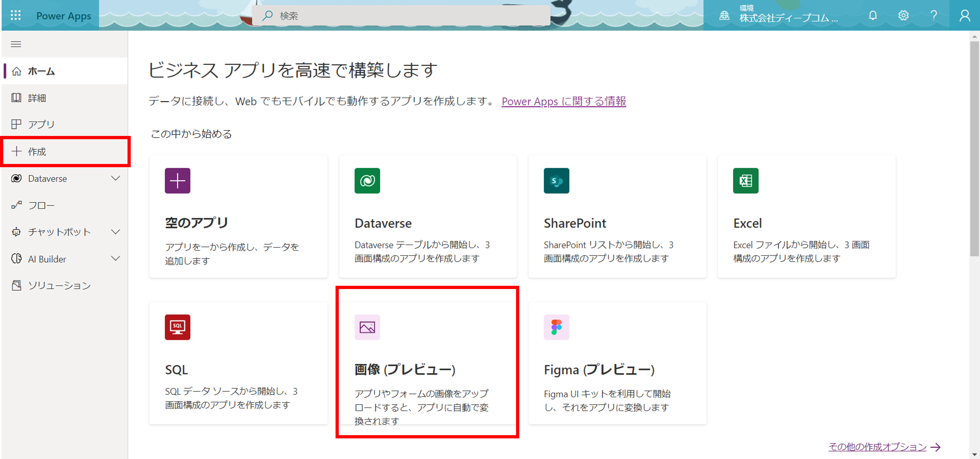Image resolution: width=980 pixels, height=459 pixels.
Task: Click the ソリューション icon
Action: tap(16, 286)
